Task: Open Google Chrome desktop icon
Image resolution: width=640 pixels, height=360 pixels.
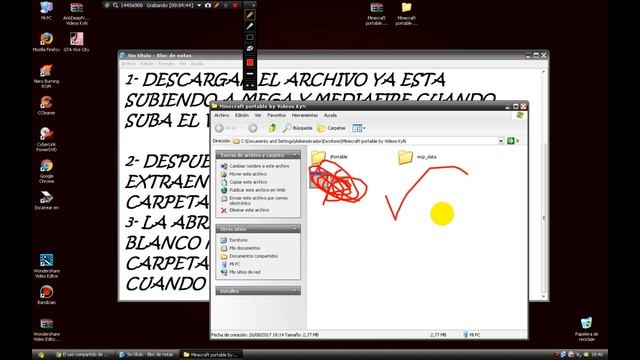Action: coord(46,171)
